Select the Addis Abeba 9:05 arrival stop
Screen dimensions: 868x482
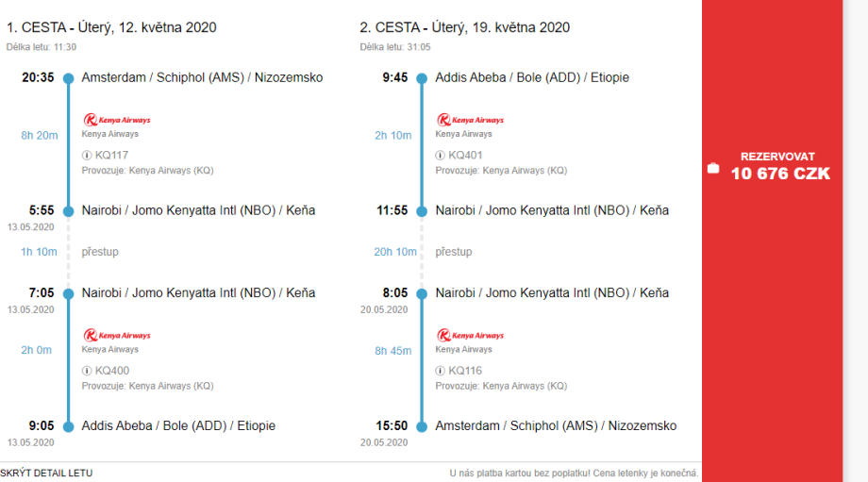point(178,425)
